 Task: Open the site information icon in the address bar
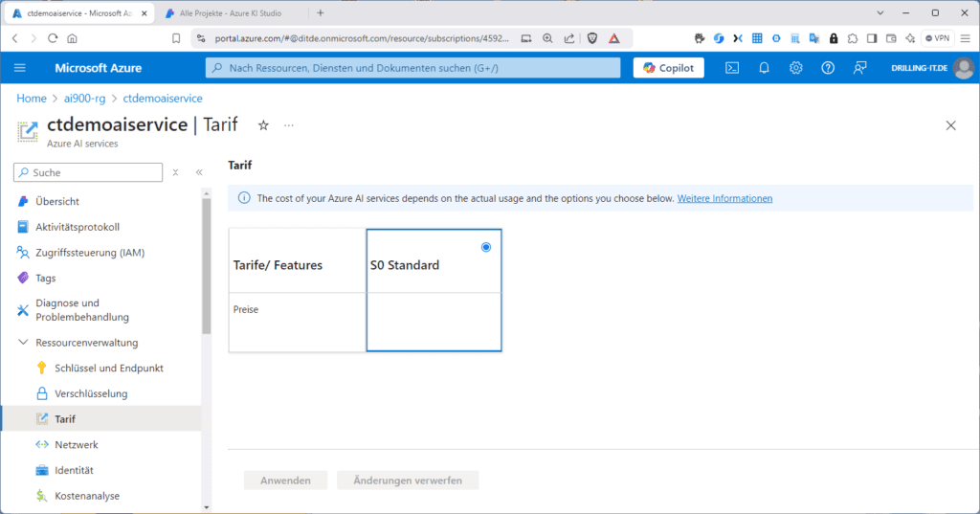click(x=201, y=38)
